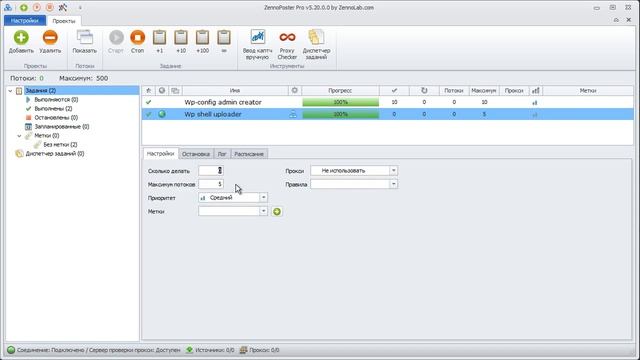The height and width of the screenshot is (360, 640).
Task: Click the checkmark (successes) column header
Action: [394, 91]
